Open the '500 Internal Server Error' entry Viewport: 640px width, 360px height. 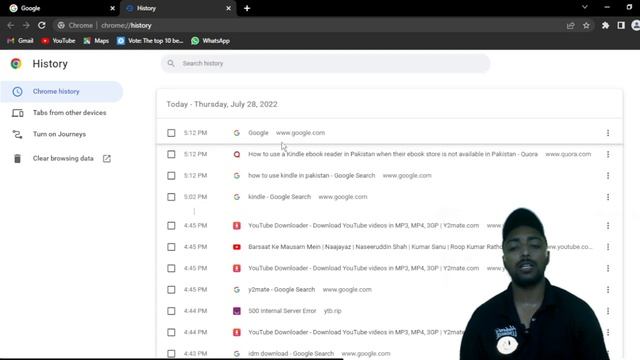pyautogui.click(x=282, y=311)
